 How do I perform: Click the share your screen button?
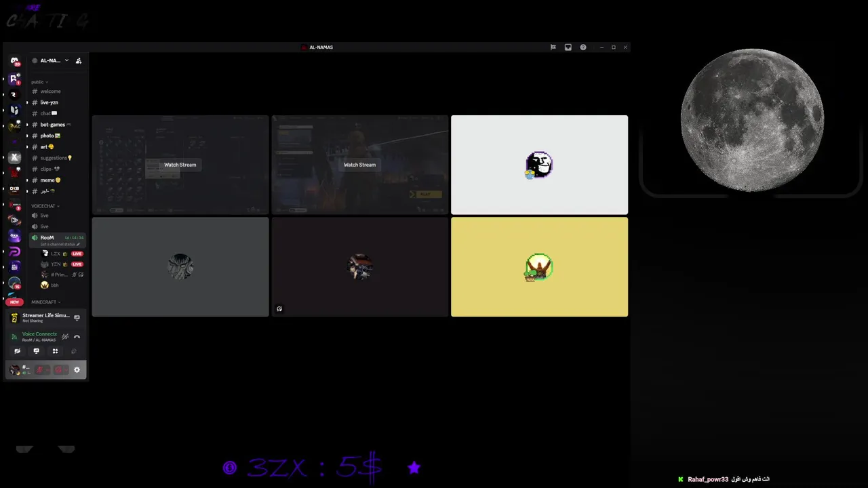pos(36,351)
